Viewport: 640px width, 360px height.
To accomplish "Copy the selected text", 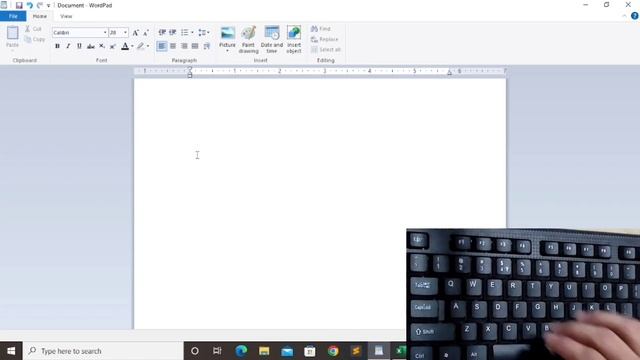I will point(35,39).
